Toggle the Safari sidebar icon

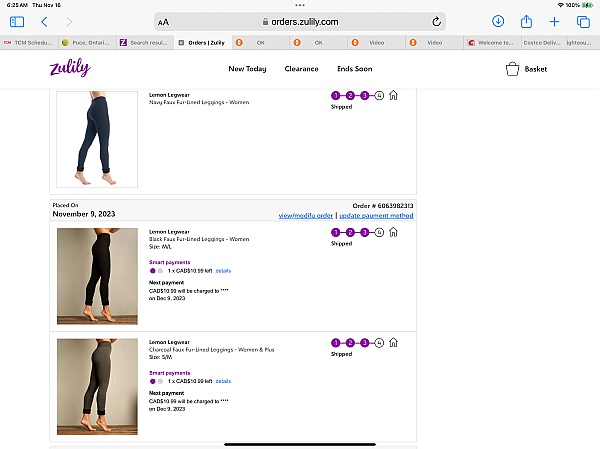[17, 22]
